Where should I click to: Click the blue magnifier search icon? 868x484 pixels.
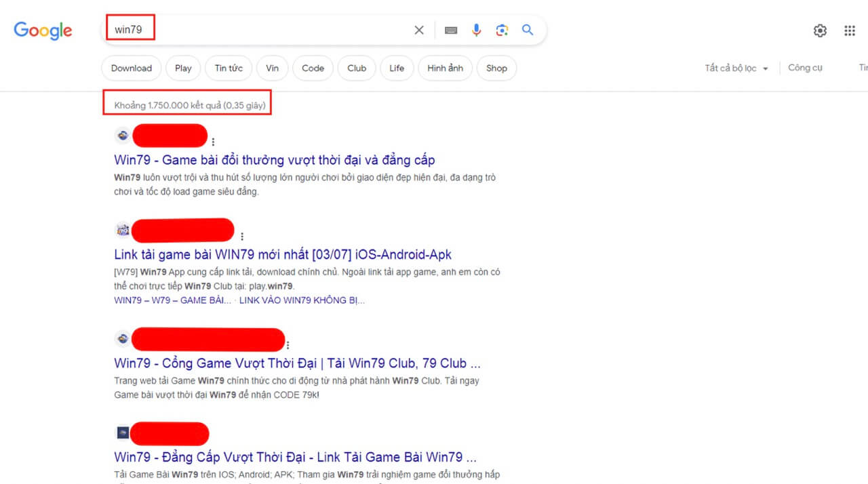528,30
